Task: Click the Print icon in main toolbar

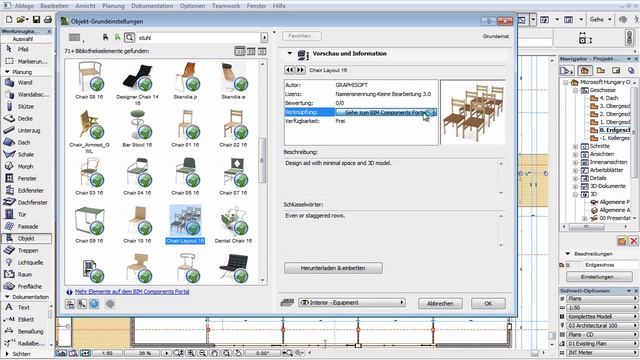Action: click(48, 19)
